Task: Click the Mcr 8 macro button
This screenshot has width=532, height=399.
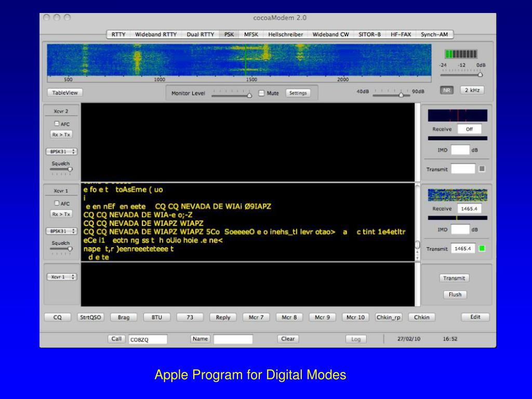Action: click(x=289, y=317)
